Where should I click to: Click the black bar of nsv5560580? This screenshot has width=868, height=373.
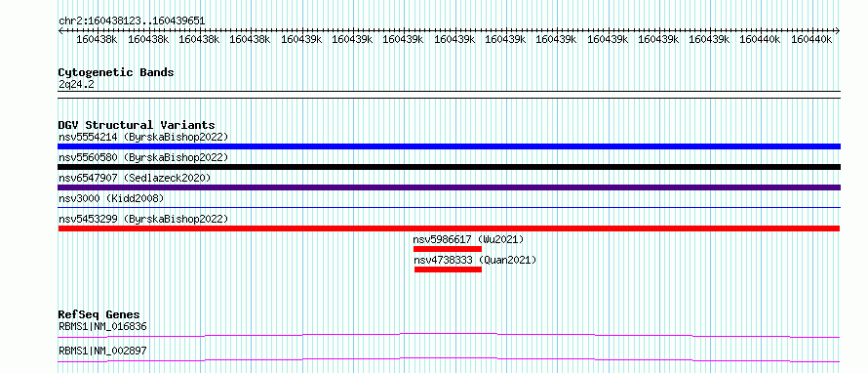pos(449,167)
